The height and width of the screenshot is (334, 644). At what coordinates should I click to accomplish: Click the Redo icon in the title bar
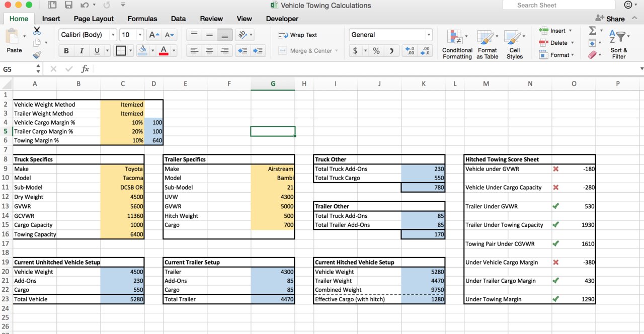click(x=107, y=5)
